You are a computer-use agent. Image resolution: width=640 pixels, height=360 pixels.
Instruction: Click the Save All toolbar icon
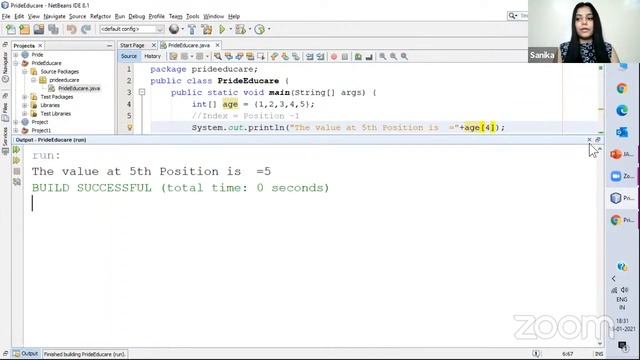(x=53, y=29)
